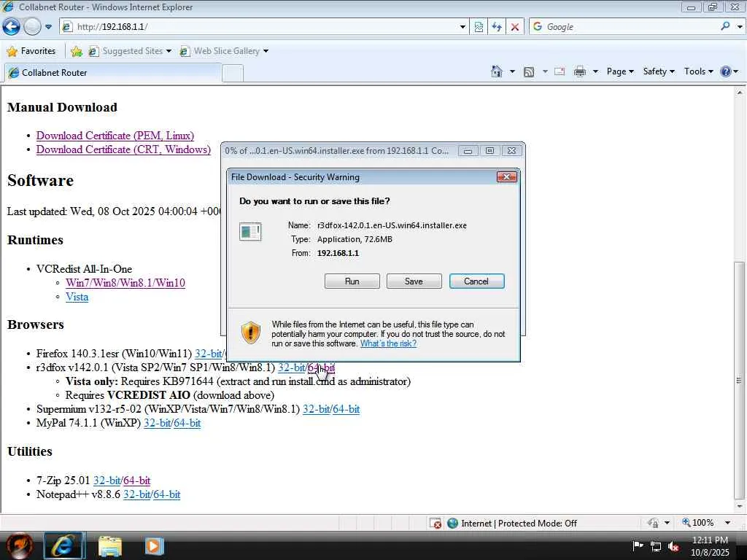The height and width of the screenshot is (560, 747).
Task: Expand the Home button dropdown arrow
Action: point(513,71)
